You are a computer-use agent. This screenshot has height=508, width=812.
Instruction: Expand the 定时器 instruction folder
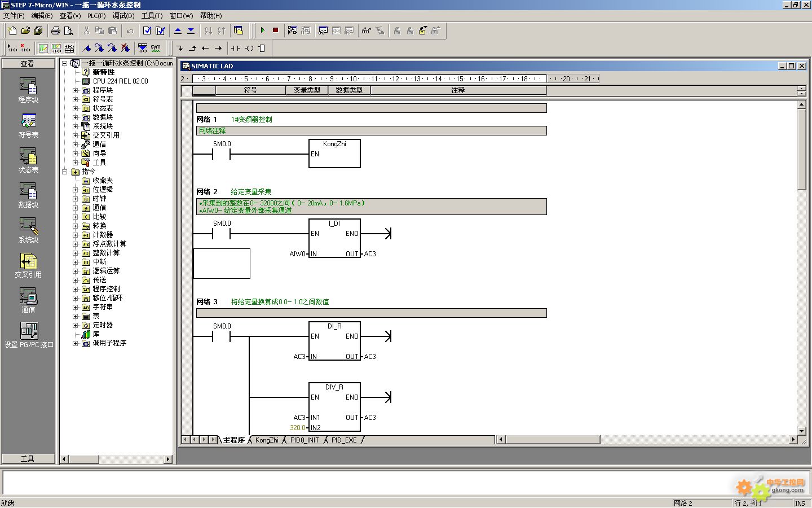click(75, 325)
